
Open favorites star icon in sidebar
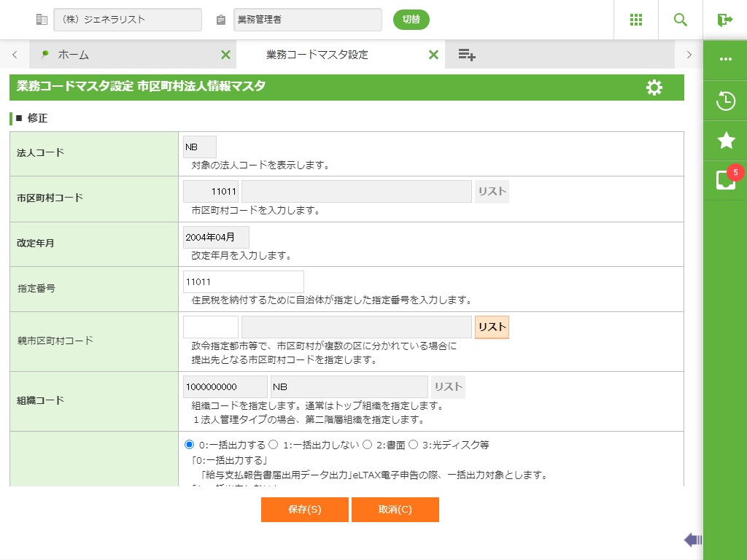[726, 140]
